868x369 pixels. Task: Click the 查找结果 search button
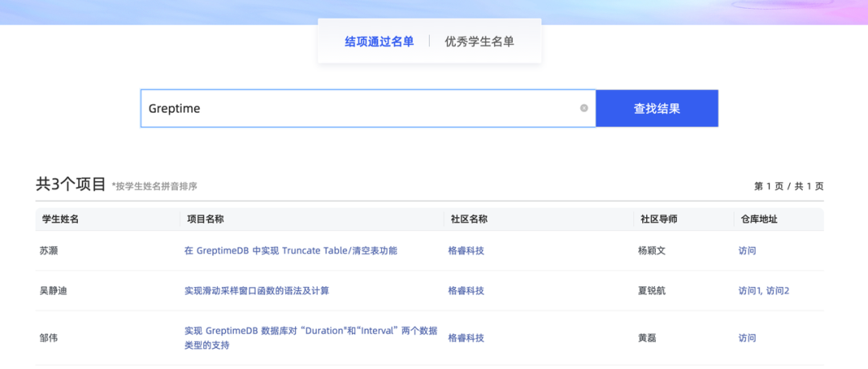(x=657, y=109)
